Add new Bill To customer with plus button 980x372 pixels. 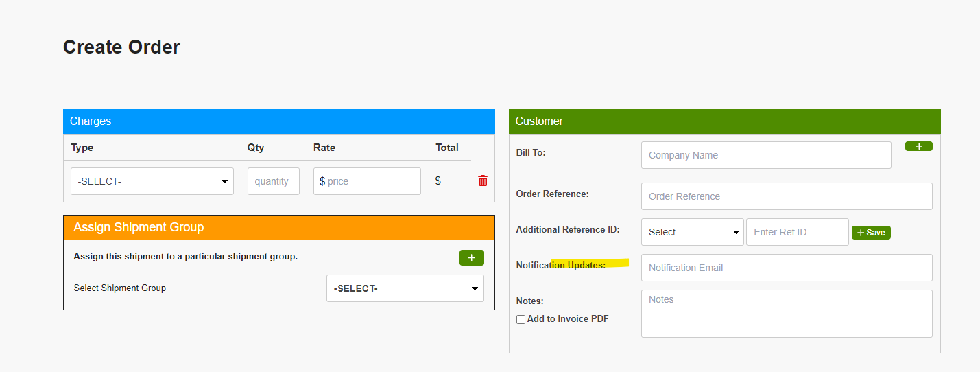coord(919,146)
